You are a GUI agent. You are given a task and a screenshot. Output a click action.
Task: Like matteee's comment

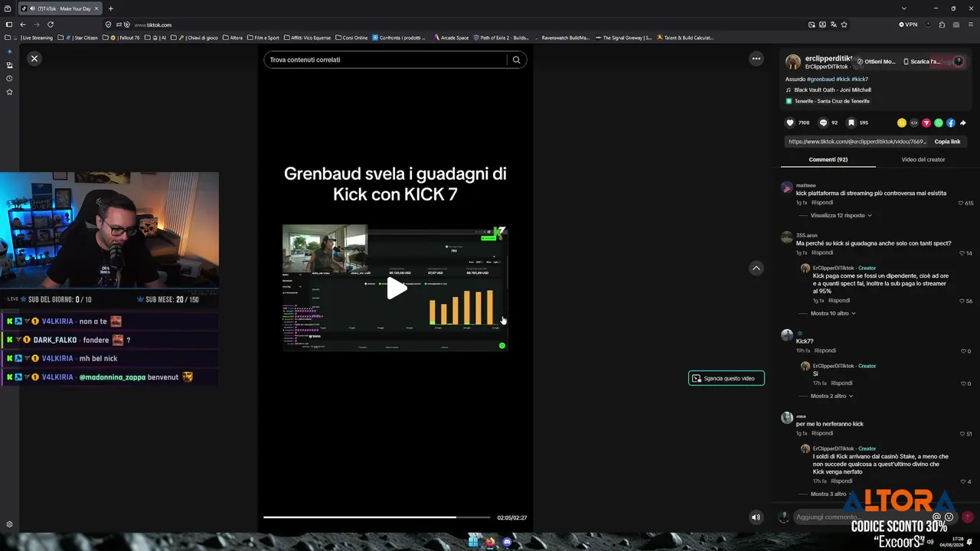pyautogui.click(x=962, y=204)
